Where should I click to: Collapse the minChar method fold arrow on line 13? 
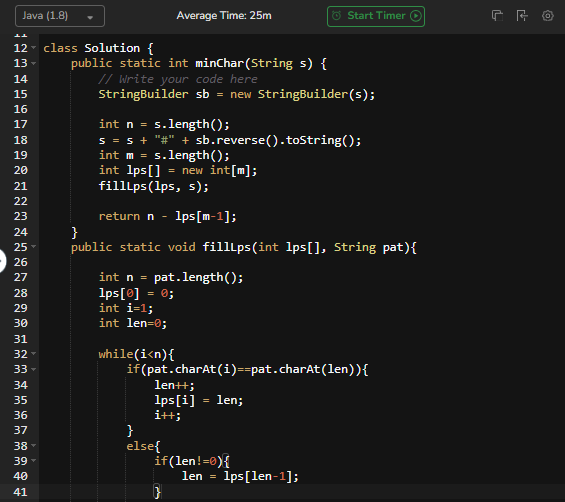(x=34, y=63)
